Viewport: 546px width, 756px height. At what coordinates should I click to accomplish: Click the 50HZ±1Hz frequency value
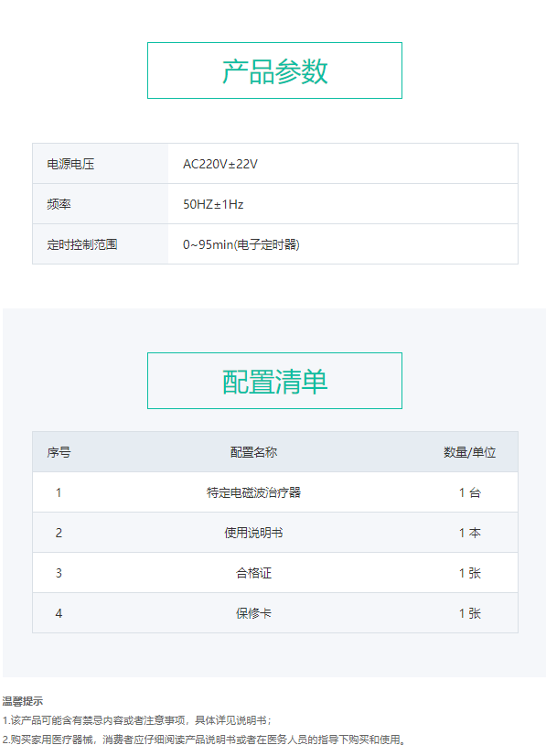pos(213,204)
